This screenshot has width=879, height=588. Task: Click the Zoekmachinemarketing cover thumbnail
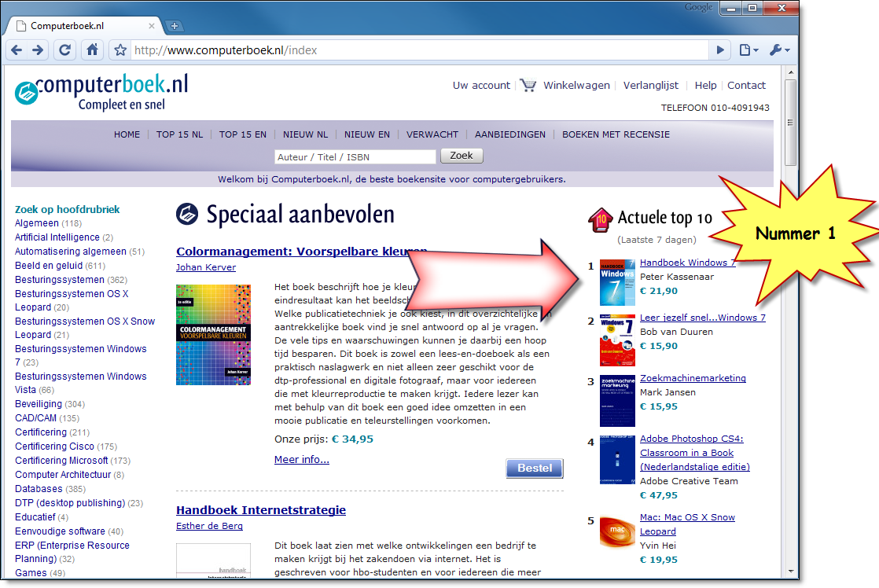[617, 401]
